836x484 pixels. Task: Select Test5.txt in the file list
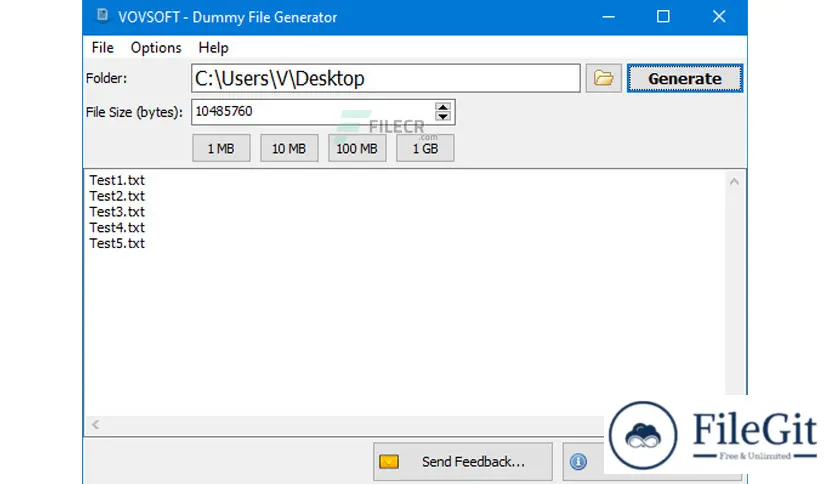pyautogui.click(x=117, y=244)
